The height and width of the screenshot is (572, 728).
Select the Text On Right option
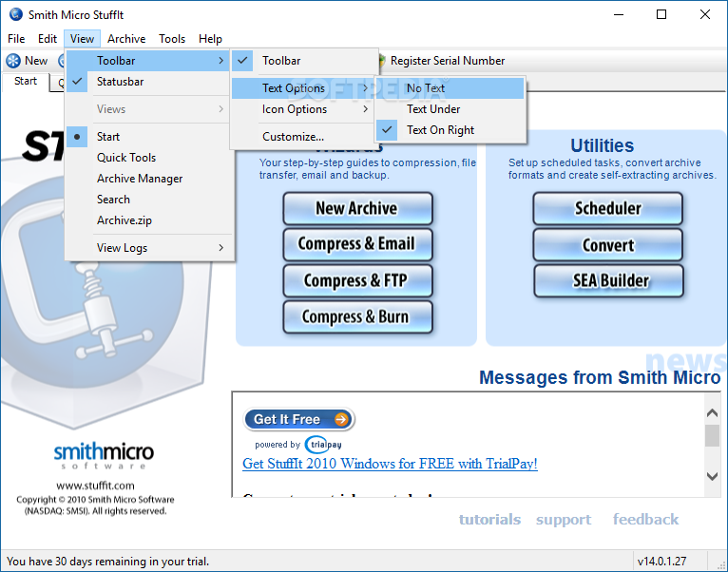[x=450, y=130]
